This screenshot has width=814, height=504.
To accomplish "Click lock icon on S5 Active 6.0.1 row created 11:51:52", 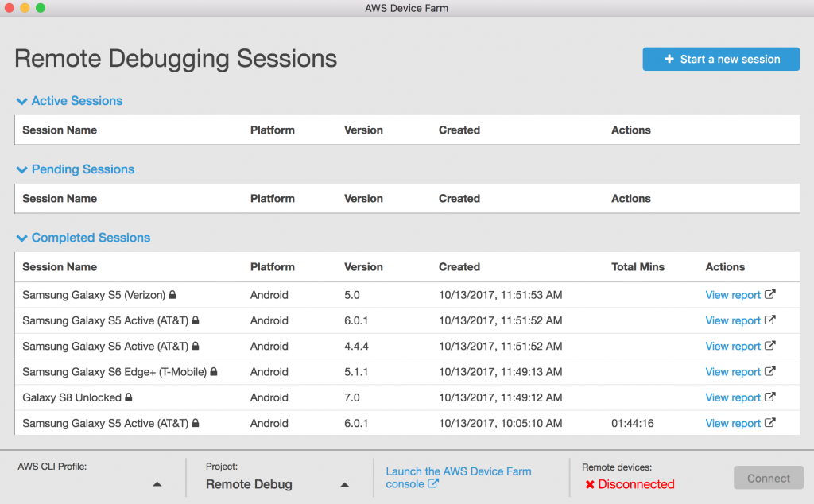I will (x=196, y=320).
